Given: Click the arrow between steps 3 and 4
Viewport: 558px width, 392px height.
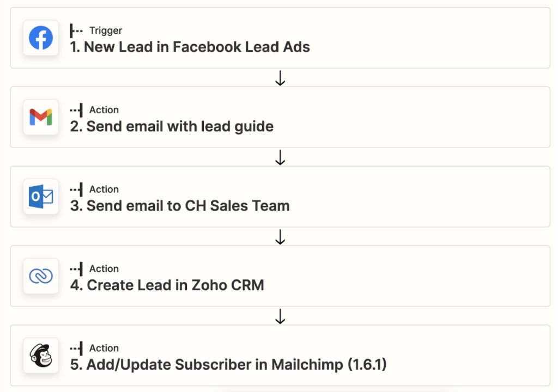Looking at the screenshot, I should [281, 236].
